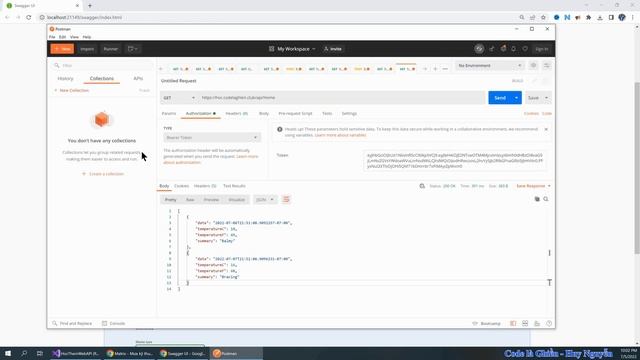Add a new request tab plus icon
This screenshot has height=360, width=640.
(x=435, y=69)
